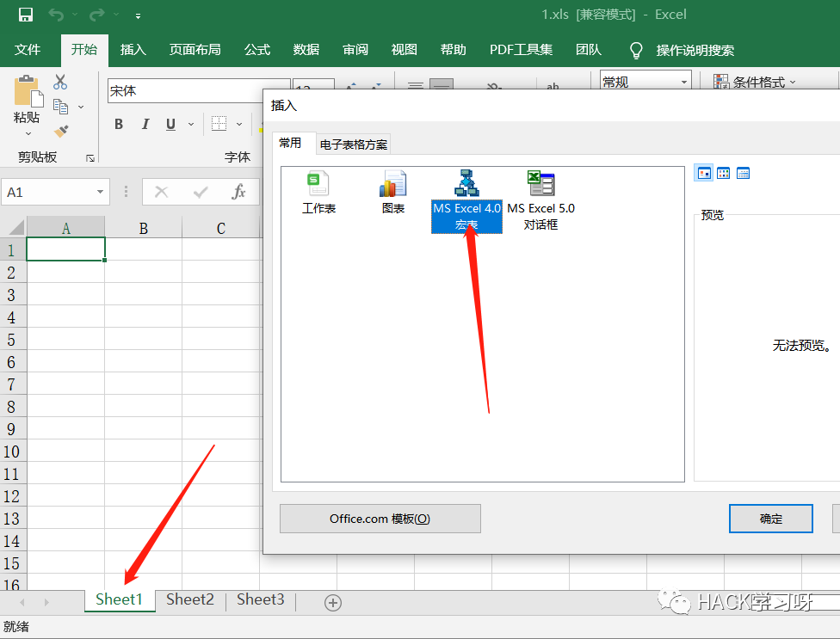The image size is (840, 639).
Task: Switch to the 视图 ribbon tab
Action: 405,50
